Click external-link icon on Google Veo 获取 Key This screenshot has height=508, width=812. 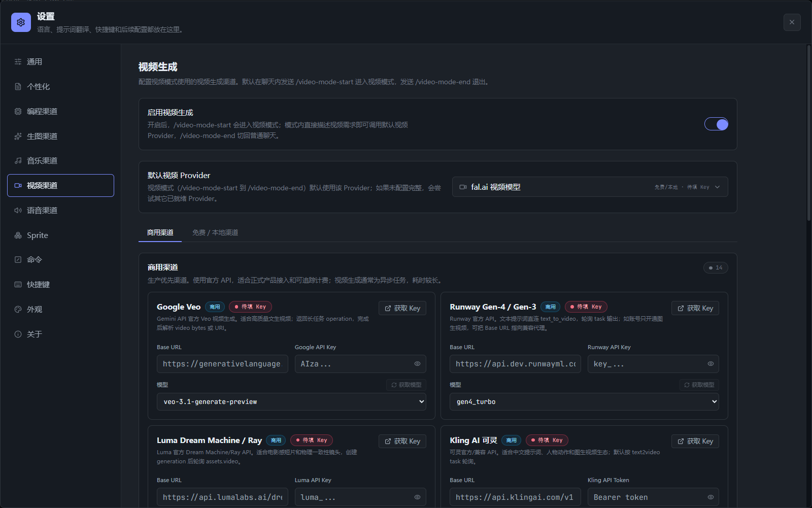coord(388,309)
